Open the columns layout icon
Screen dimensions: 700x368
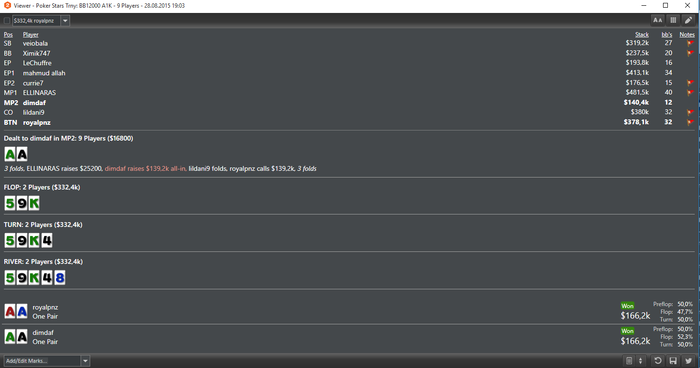pos(673,20)
